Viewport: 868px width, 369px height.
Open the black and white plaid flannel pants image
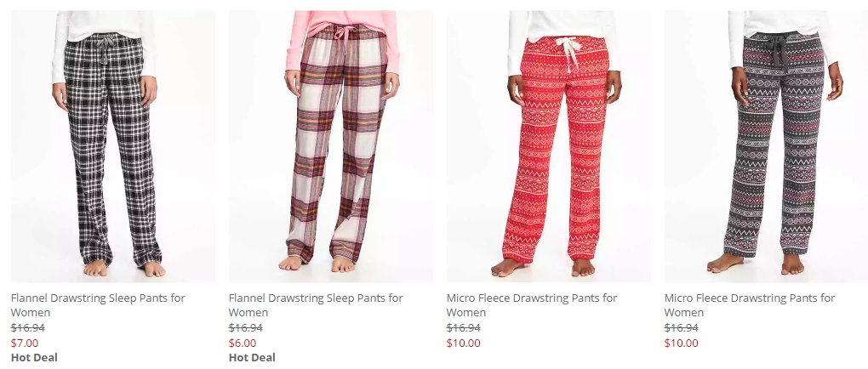(113, 146)
